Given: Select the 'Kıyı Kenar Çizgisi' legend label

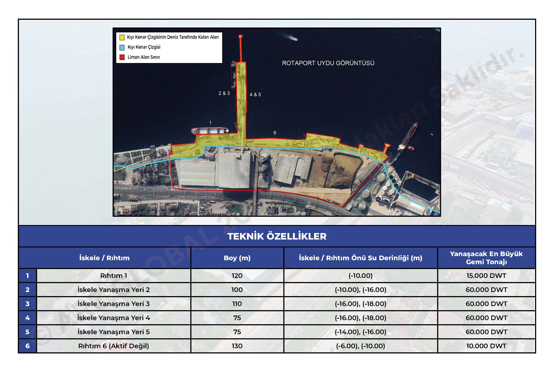Looking at the screenshot, I should click(144, 47).
